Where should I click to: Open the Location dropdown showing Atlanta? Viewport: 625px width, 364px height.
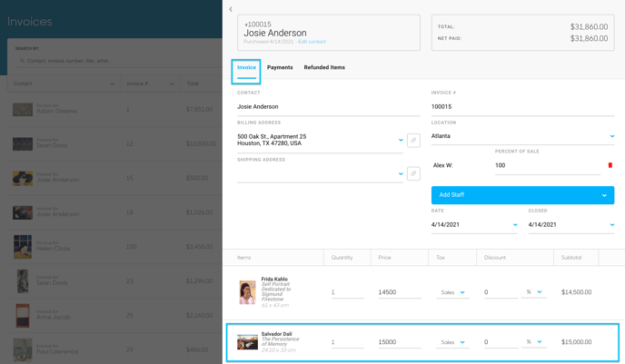pos(522,136)
